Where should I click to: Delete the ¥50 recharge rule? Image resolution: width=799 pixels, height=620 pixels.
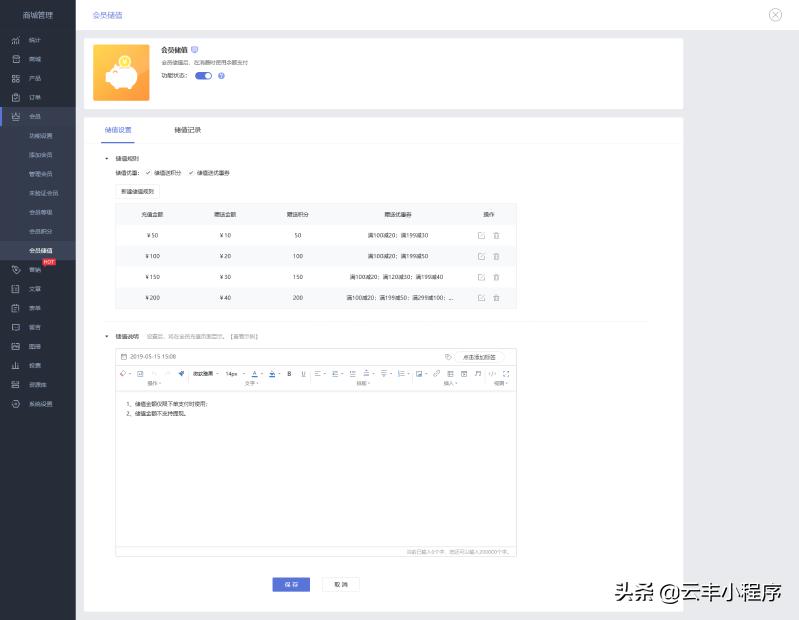point(496,235)
